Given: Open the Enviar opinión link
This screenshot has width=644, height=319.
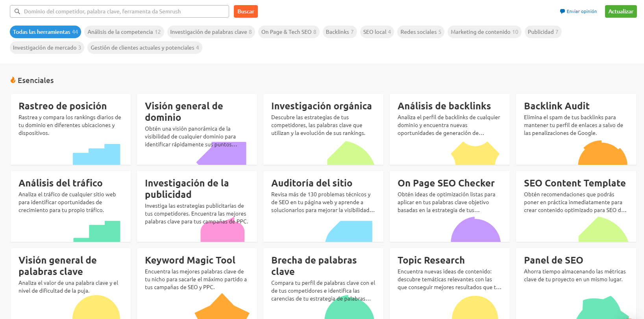Looking at the screenshot, I should pyautogui.click(x=581, y=11).
